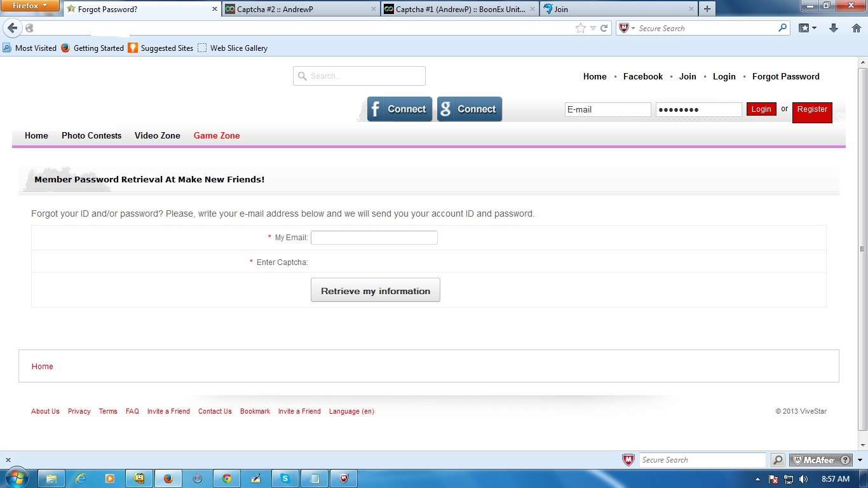Show hidden system tray icons
Screen dimensions: 868x488
point(757,479)
